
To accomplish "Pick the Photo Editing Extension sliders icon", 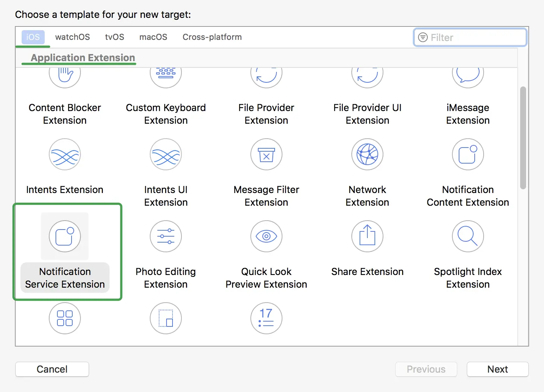I will (166, 236).
